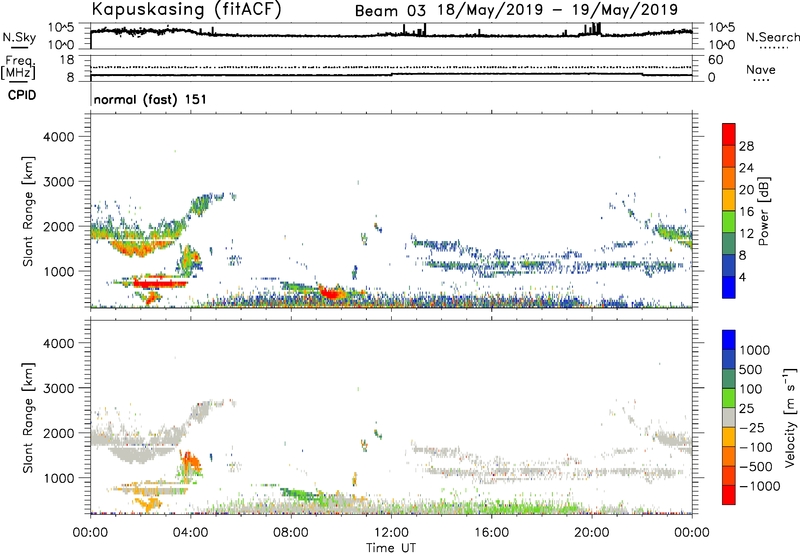
Task: Click the 60 tick on Nave axis
Action: [715, 60]
